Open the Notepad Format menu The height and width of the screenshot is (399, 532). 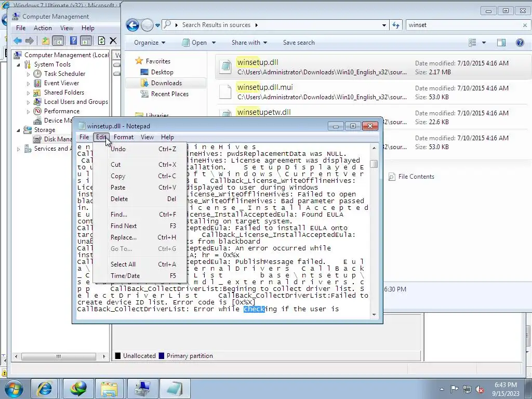click(x=124, y=137)
